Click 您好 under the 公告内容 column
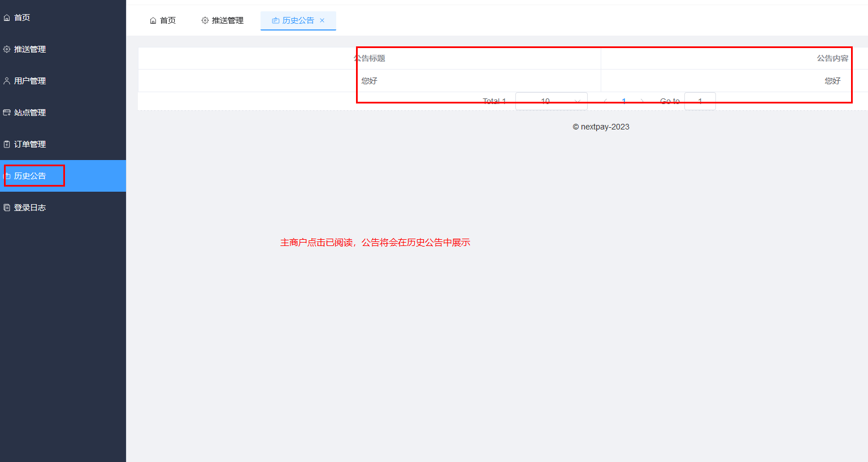This screenshot has height=462, width=868. pyautogui.click(x=832, y=81)
